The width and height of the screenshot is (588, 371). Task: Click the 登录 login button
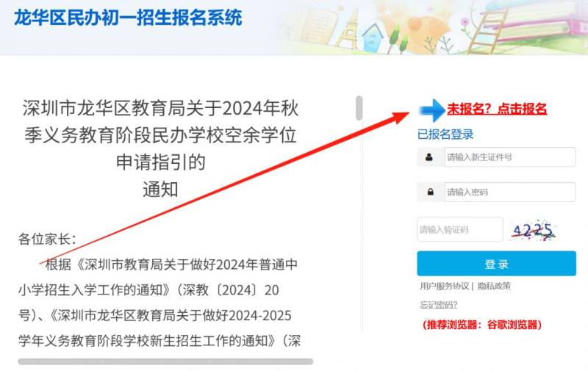[497, 264]
